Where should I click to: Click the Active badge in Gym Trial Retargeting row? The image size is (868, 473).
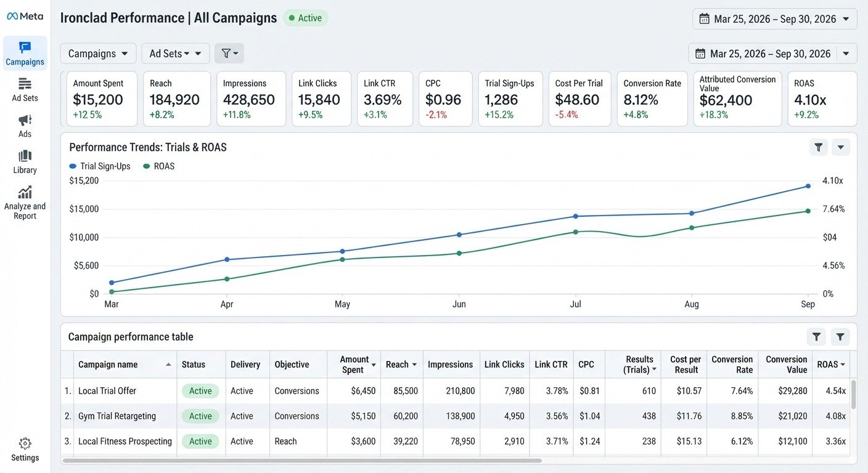[200, 416]
